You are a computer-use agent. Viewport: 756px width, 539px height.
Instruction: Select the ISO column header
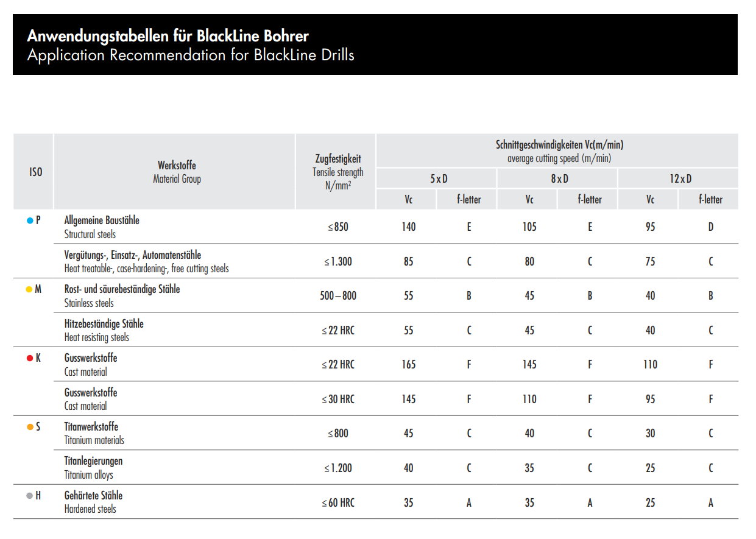[x=36, y=172]
